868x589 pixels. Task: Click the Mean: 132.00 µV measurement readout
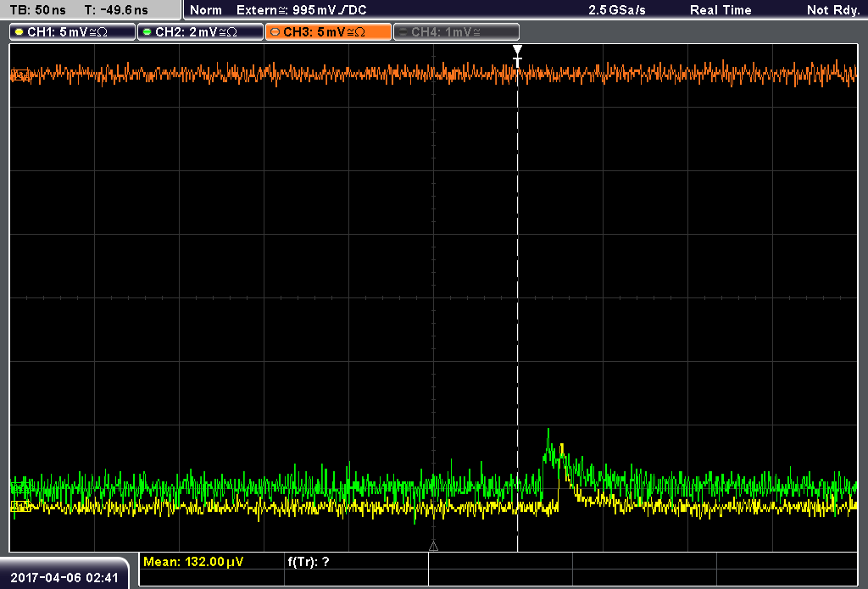click(x=193, y=562)
